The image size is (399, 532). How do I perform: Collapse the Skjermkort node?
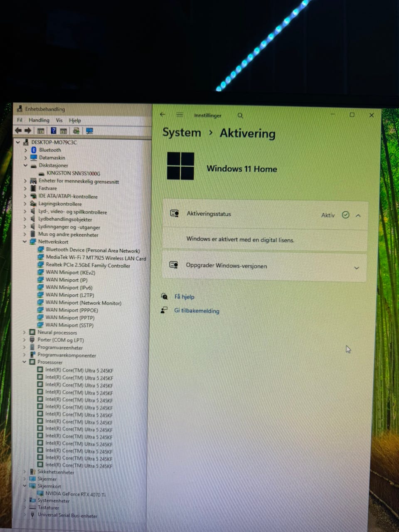tap(25, 485)
